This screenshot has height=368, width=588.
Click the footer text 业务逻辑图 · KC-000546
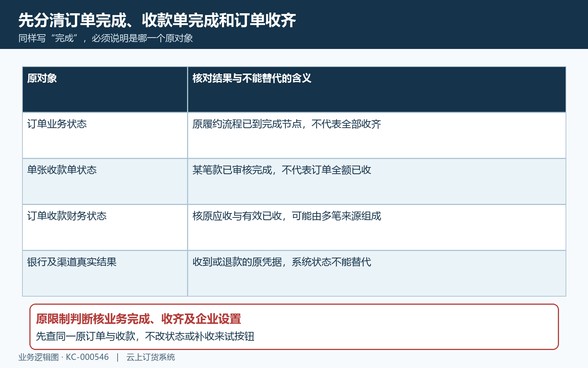pyautogui.click(x=64, y=357)
